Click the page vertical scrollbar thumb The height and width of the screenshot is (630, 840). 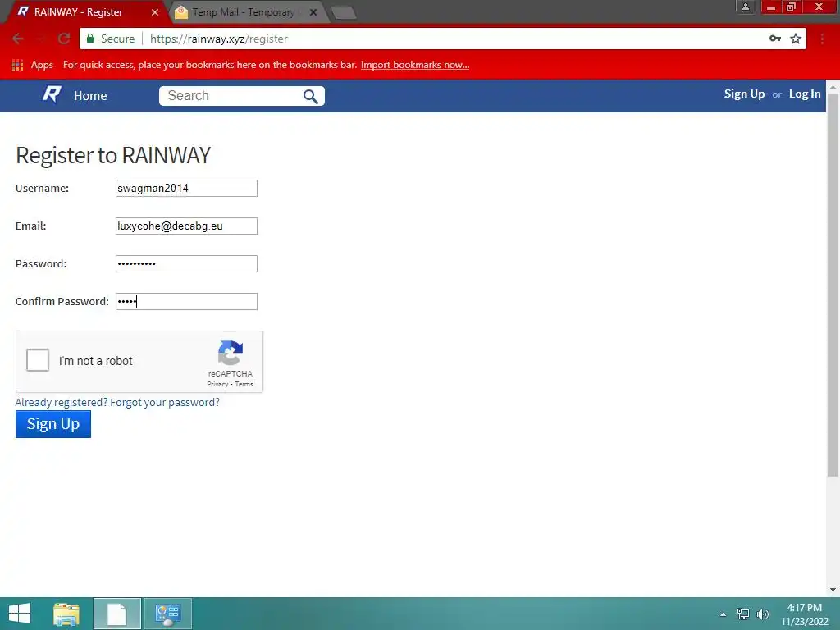833,284
